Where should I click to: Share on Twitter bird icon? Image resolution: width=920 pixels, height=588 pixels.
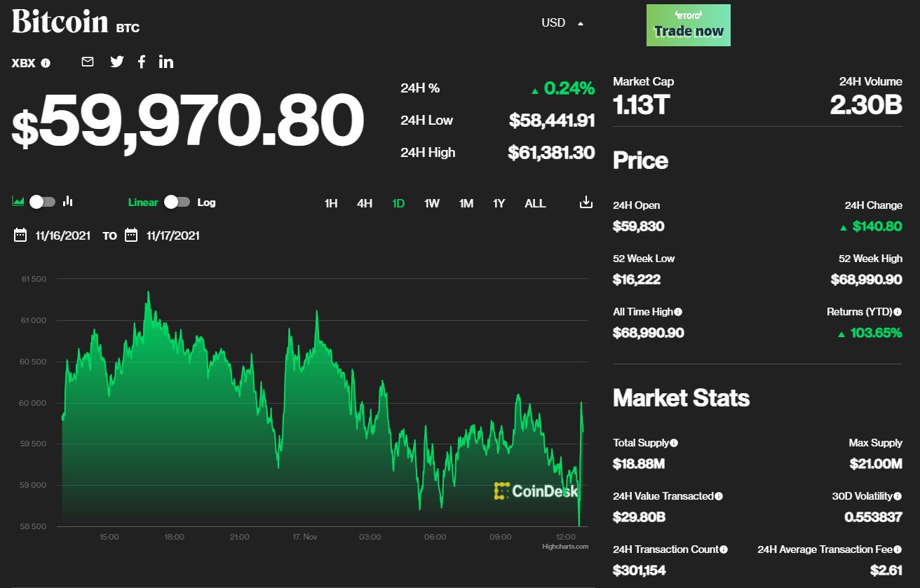[117, 62]
